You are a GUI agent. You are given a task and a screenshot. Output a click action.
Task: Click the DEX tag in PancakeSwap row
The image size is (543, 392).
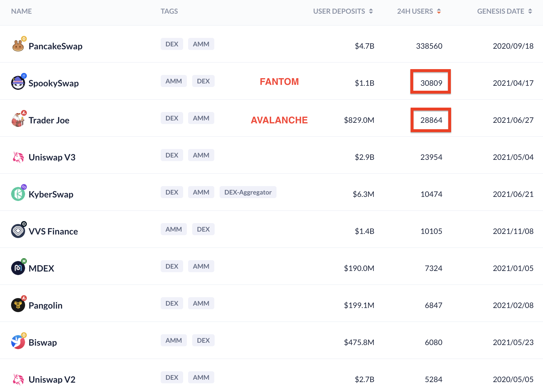point(172,44)
